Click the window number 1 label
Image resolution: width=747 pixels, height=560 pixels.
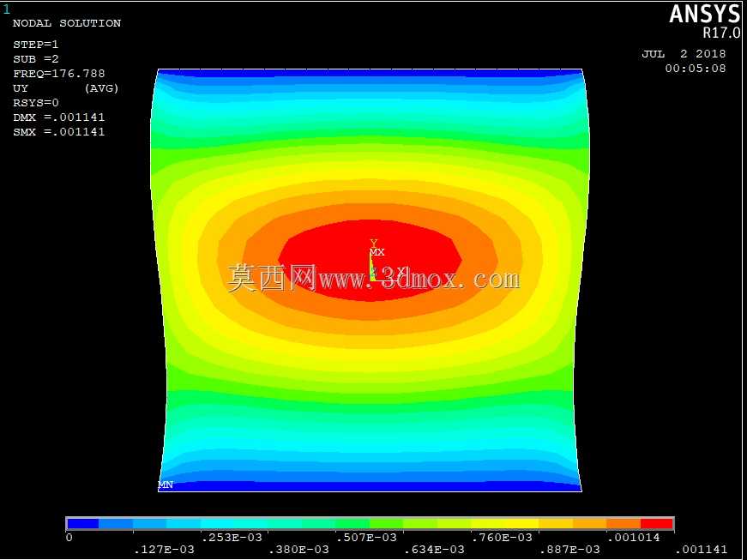(6, 9)
